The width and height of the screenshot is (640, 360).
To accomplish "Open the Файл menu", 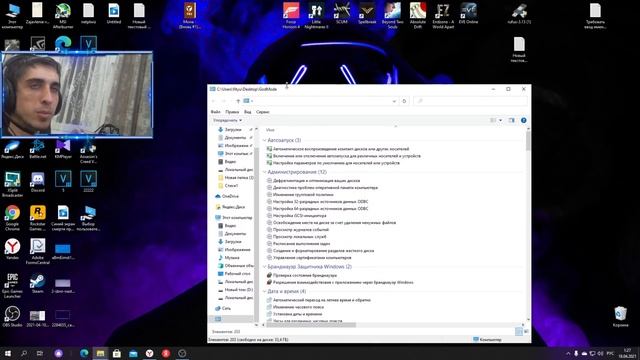I will pos(216,112).
